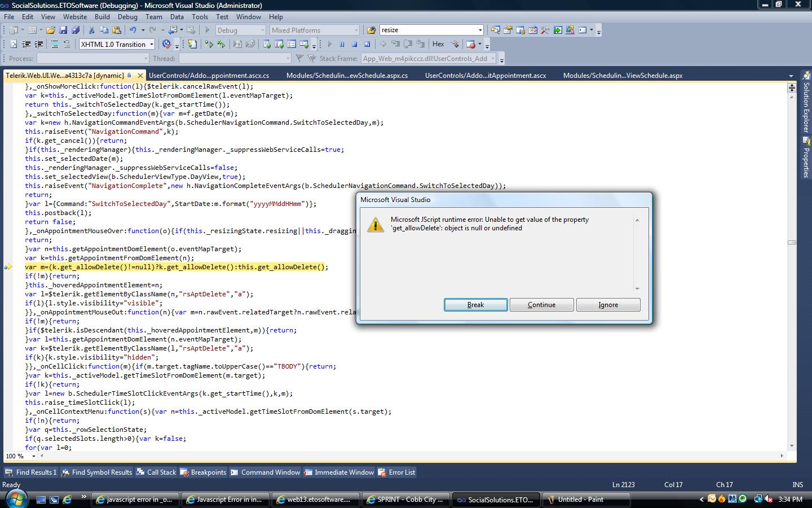Image resolution: width=812 pixels, height=508 pixels.
Task: Click the Windows Start button
Action: tap(15, 499)
